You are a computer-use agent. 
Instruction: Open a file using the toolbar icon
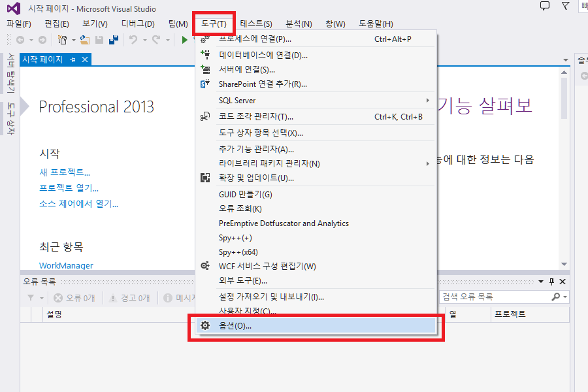86,40
